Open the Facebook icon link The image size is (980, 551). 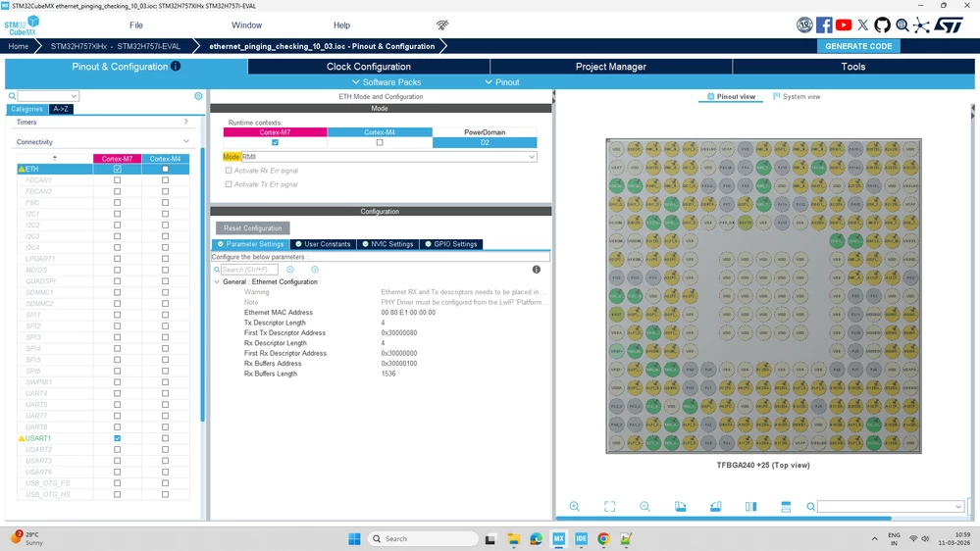point(824,25)
